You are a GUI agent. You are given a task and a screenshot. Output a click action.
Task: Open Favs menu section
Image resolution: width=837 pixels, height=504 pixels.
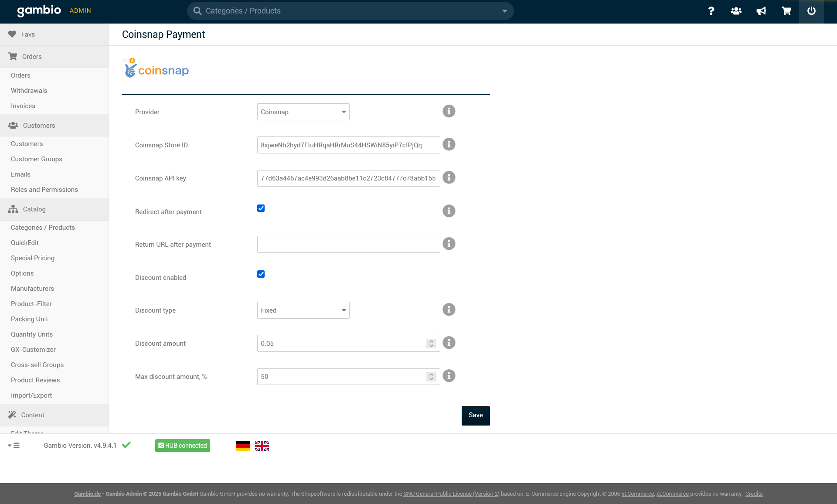[54, 34]
